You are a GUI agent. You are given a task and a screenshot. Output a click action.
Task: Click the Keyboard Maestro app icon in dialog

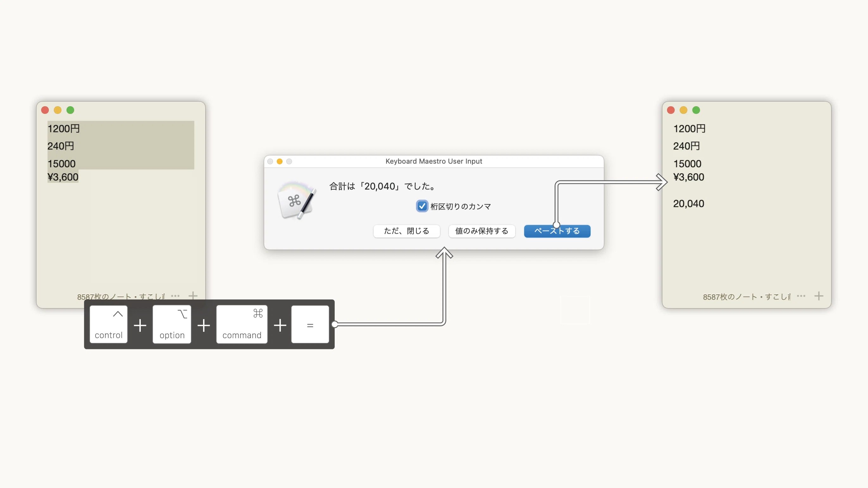(x=296, y=201)
